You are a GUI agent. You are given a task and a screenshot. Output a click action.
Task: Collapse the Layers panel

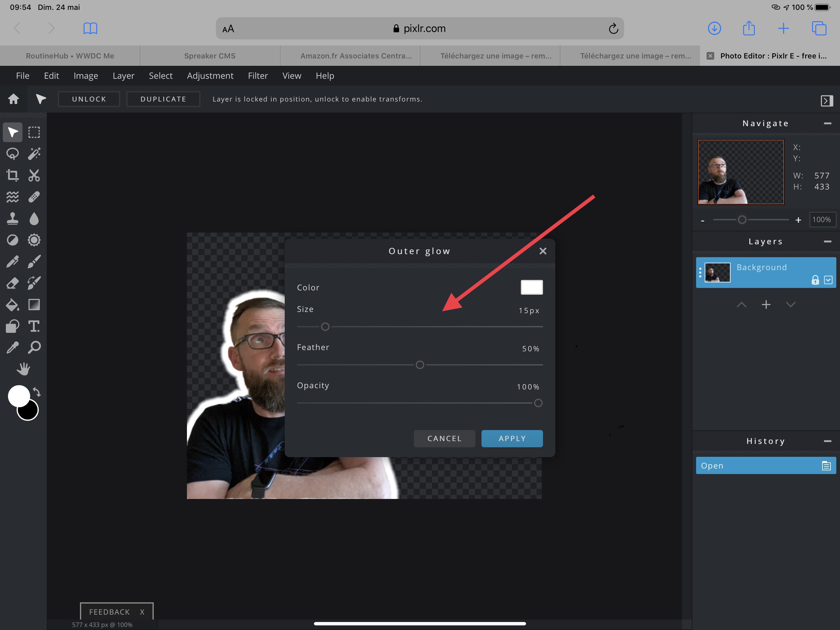827,242
